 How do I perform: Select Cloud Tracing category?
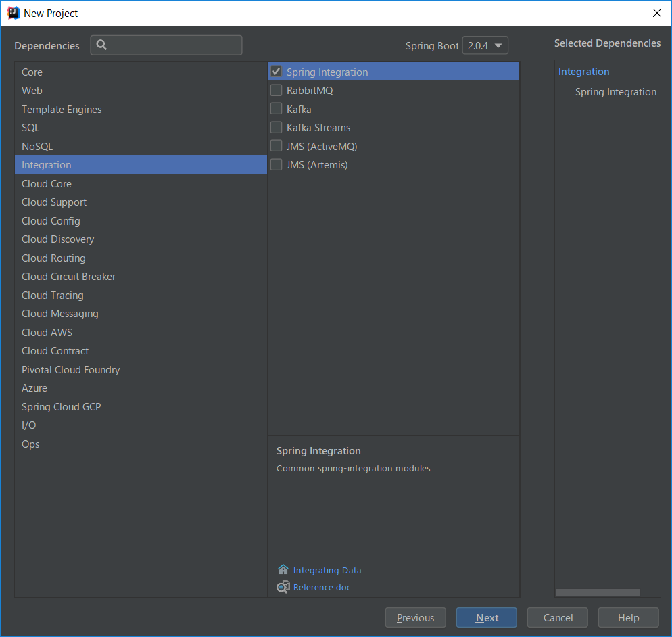coord(141,296)
